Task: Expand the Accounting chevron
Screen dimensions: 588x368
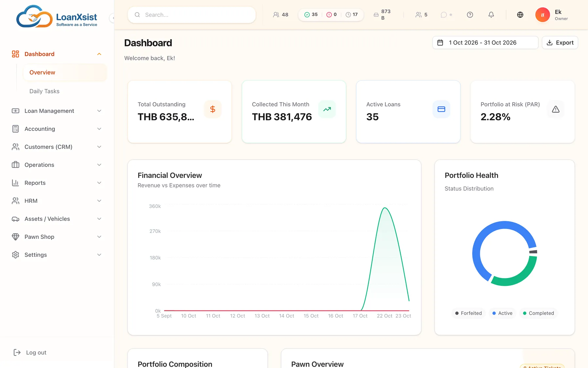Action: pyautogui.click(x=99, y=129)
